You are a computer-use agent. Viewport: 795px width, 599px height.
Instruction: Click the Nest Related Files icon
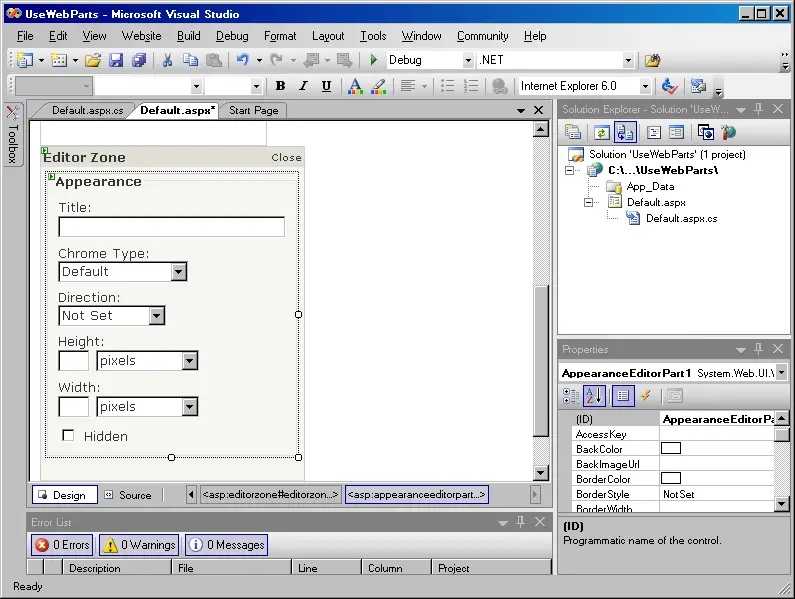click(625, 133)
